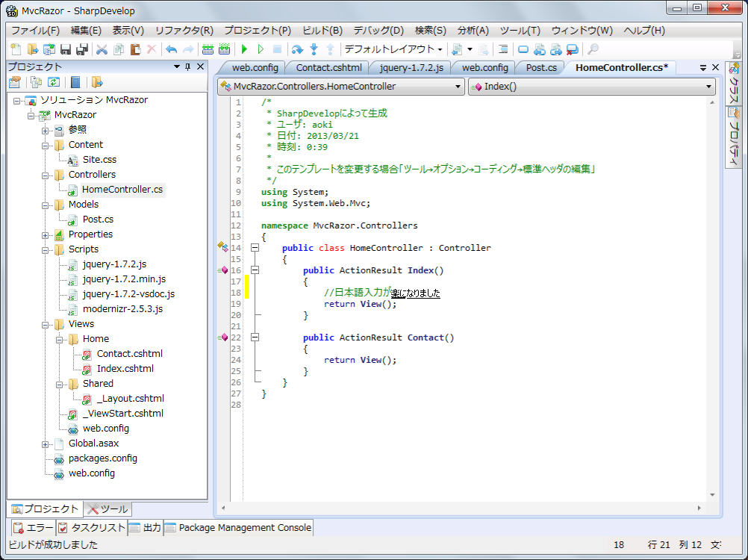Screen dimensions: 748x560
Task: Toggle the code folding box at line 16
Action: [255, 270]
